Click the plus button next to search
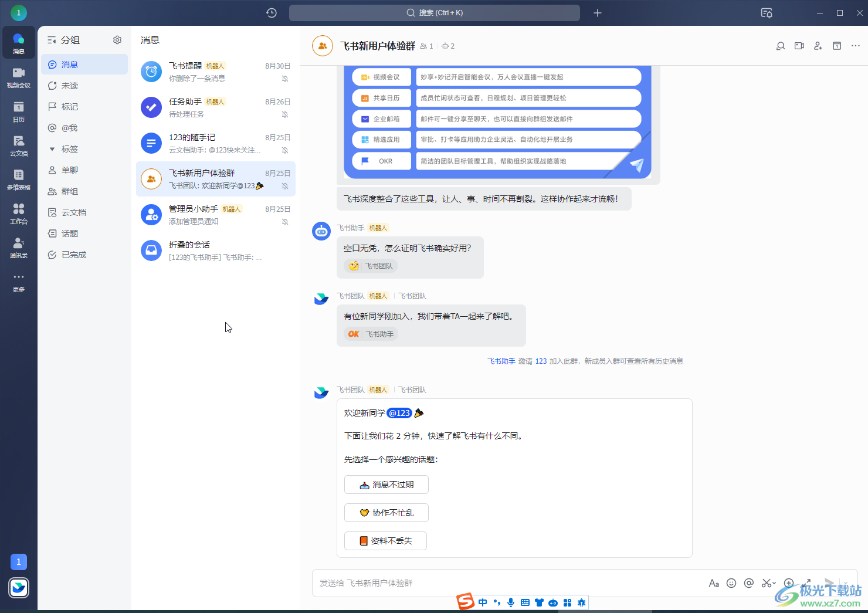 (x=598, y=13)
